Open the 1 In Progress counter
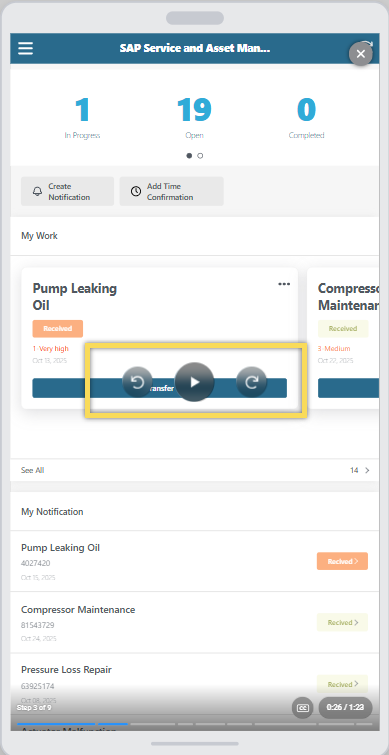Screen dimensions: 389x755 point(82,117)
